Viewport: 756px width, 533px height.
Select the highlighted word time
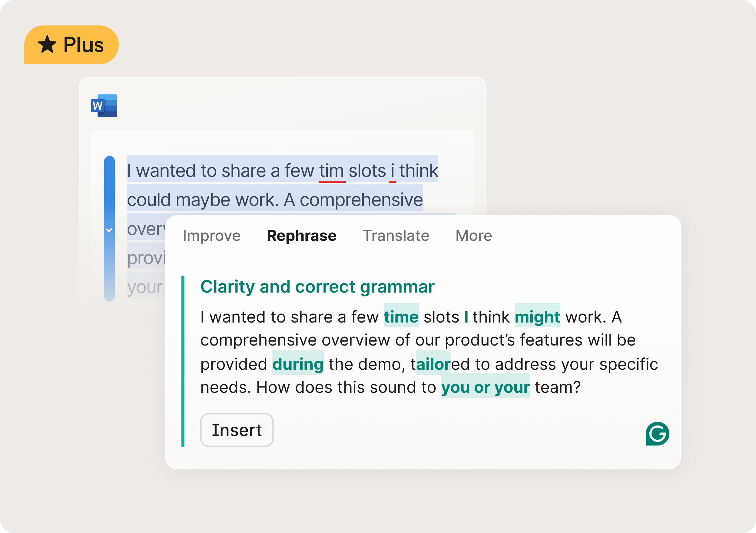[x=400, y=317]
